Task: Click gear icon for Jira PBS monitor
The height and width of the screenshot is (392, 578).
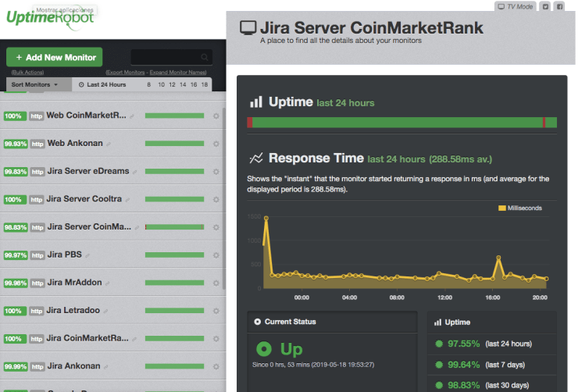Action: tap(216, 255)
